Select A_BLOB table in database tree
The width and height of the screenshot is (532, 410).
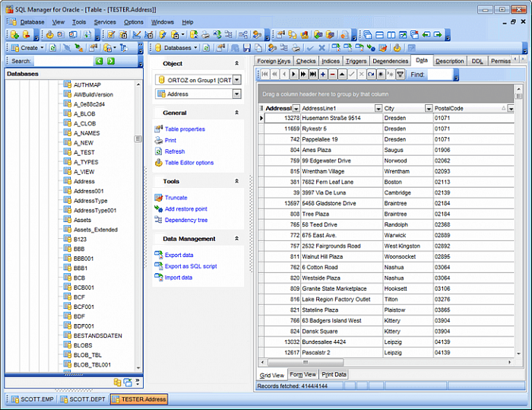click(x=84, y=114)
